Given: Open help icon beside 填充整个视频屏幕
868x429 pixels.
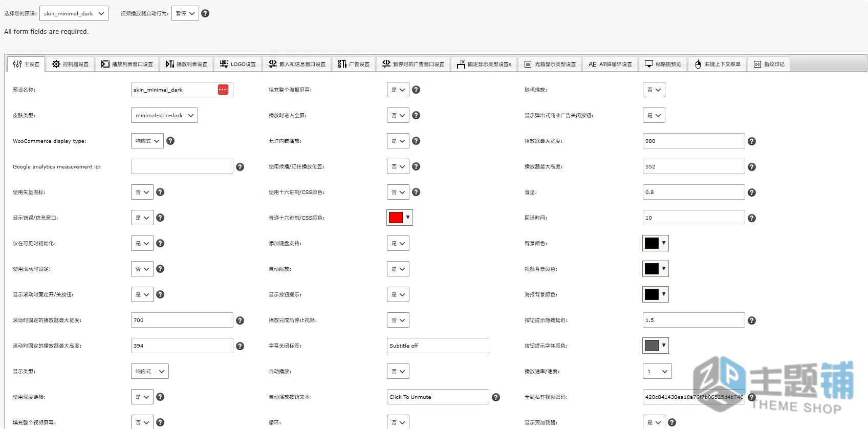Looking at the screenshot, I should [160, 422].
